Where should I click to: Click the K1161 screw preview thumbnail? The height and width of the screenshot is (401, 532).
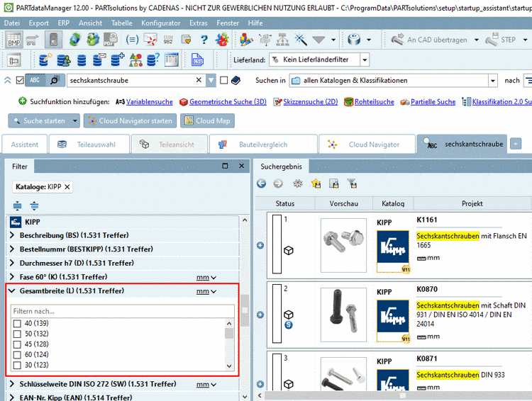(x=343, y=245)
